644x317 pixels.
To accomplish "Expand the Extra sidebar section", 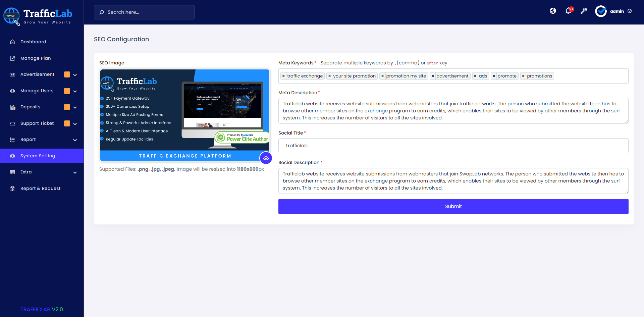I will tap(75, 172).
